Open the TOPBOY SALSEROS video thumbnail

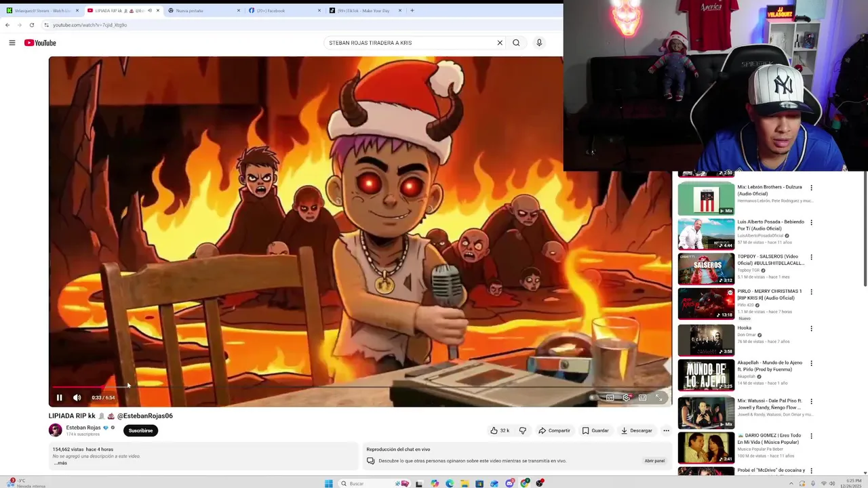(x=706, y=268)
